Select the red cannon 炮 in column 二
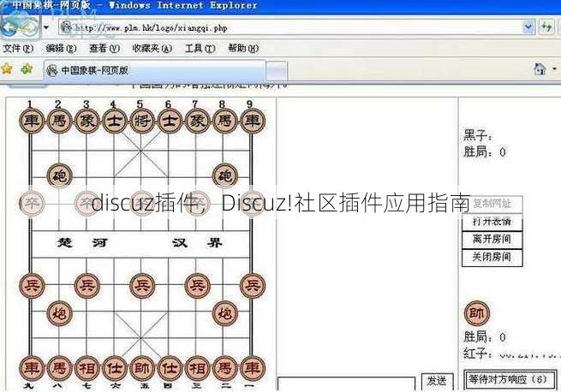 tap(225, 313)
